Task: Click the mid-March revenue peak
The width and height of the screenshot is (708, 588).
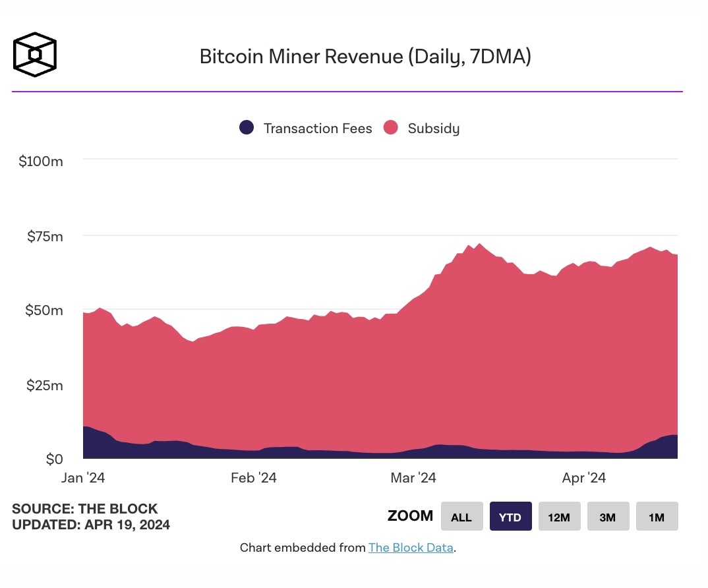Action: coord(479,245)
